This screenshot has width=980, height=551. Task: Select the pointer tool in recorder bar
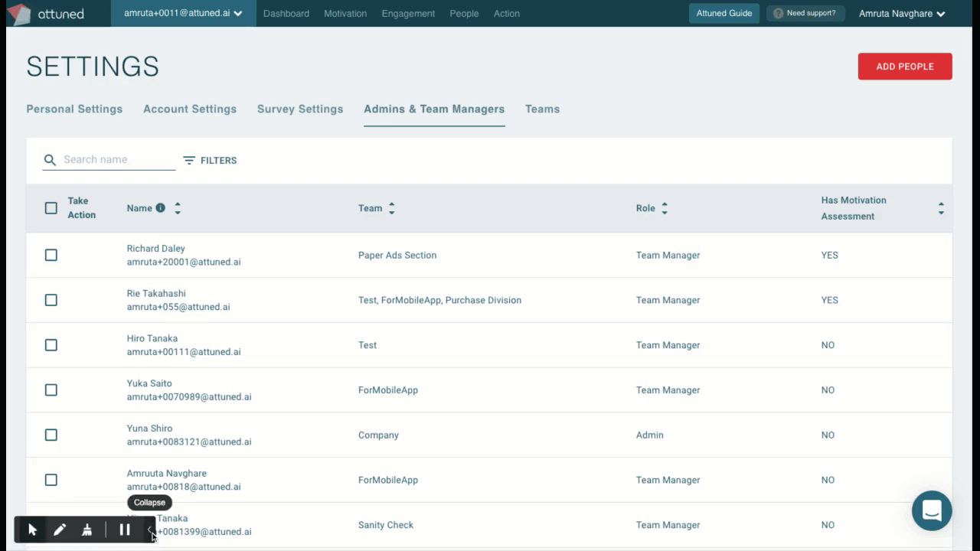(x=32, y=530)
